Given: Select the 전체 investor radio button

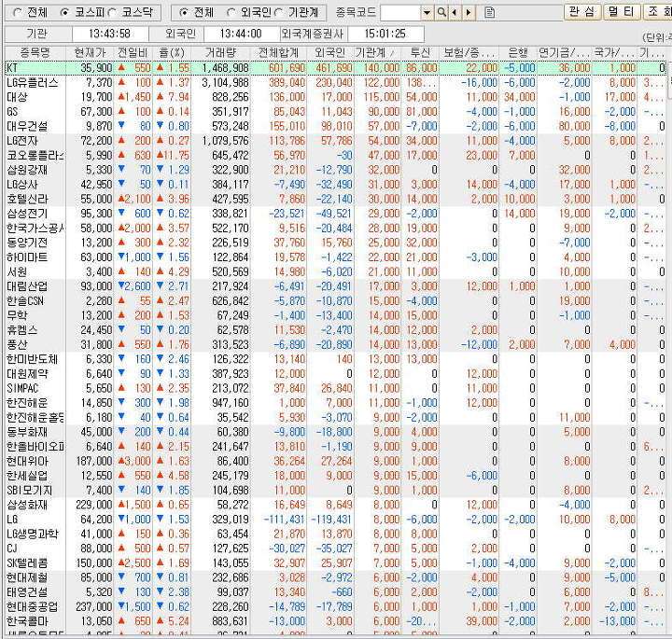Looking at the screenshot, I should click(x=184, y=13).
